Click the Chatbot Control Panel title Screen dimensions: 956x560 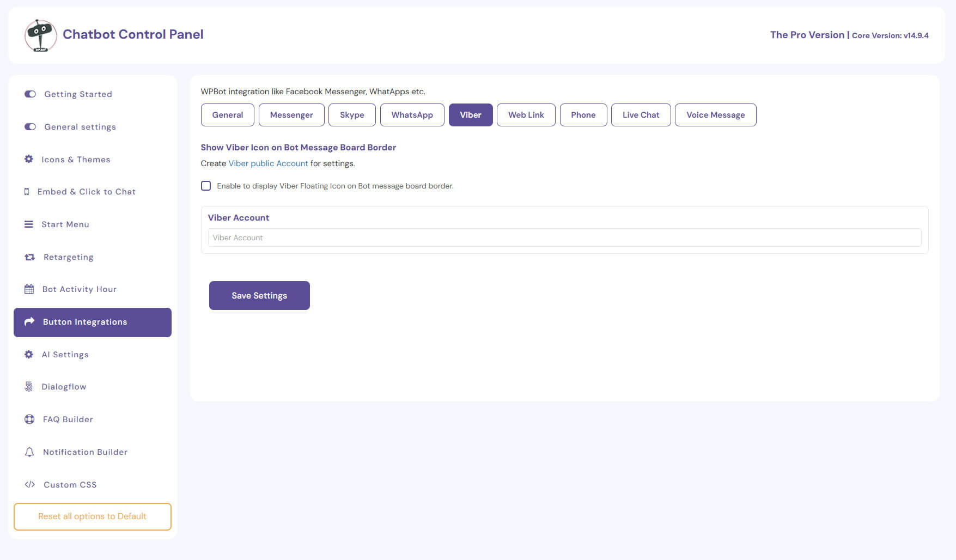coord(133,34)
